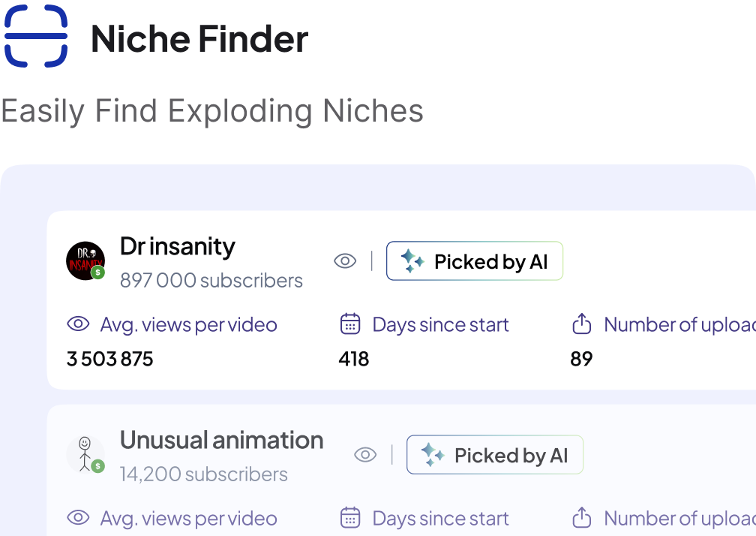Screen dimensions: 756x536
Task: Click upload icon in Unusual animation's card
Action: click(x=581, y=518)
